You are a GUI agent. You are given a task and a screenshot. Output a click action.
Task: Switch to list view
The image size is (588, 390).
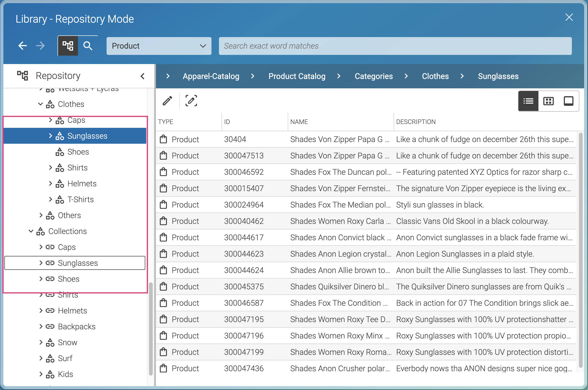pyautogui.click(x=528, y=101)
